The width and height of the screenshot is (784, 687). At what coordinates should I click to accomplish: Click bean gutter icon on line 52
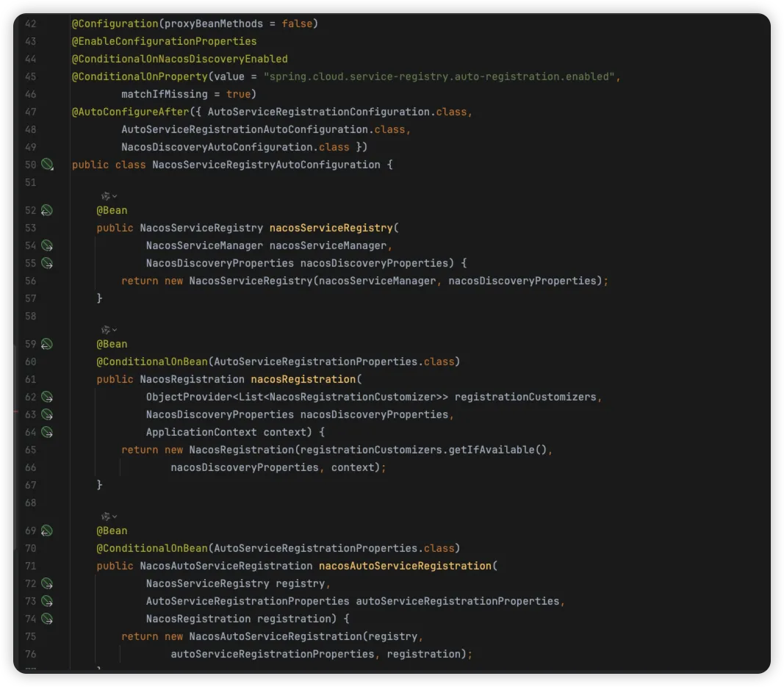tap(47, 210)
